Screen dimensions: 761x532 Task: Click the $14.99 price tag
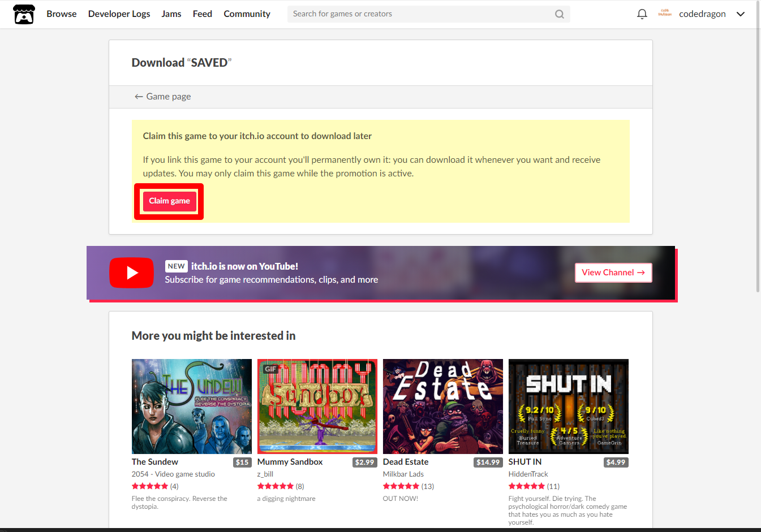[x=488, y=462]
